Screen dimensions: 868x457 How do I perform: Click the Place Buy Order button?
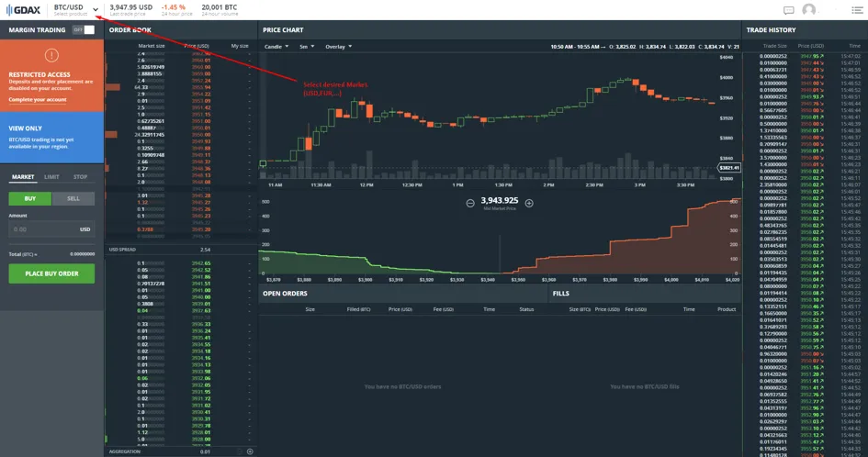coord(51,273)
